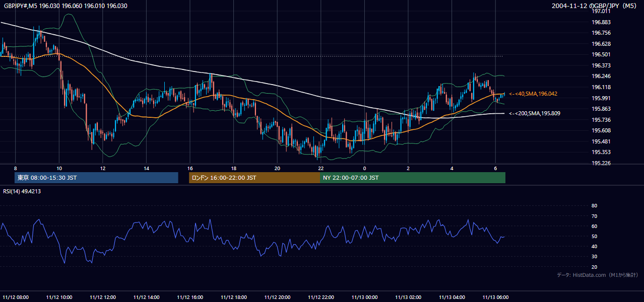Click the 11/12 14:00 bottom time label
644x302 pixels.
147,297
